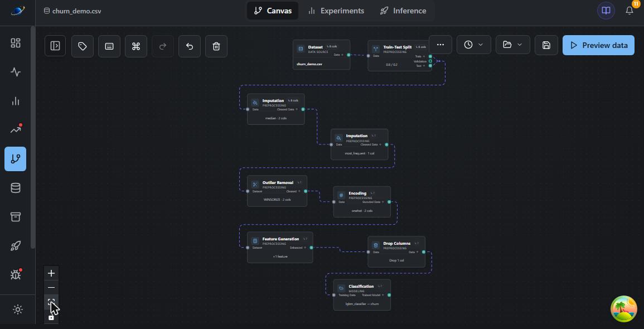Select the Imputation node with most_frequent
This screenshot has height=329, width=644.
360,144
